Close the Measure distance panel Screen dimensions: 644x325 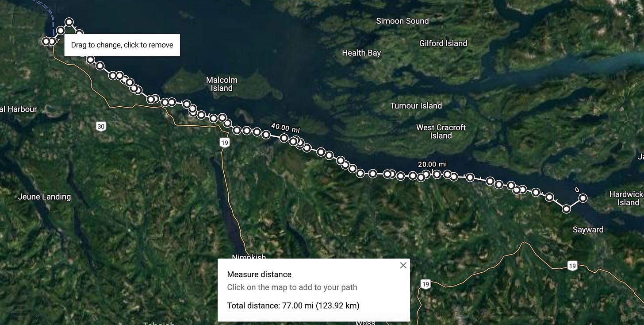(x=403, y=265)
